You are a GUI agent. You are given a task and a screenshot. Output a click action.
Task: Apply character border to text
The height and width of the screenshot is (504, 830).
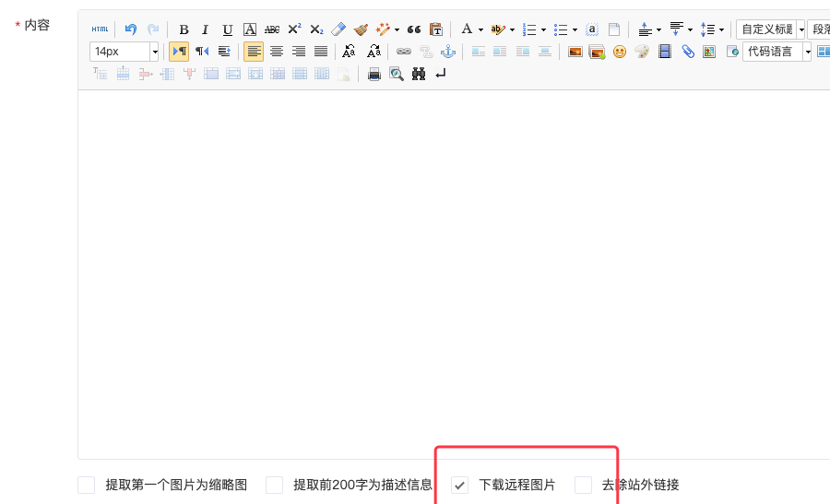coord(250,29)
